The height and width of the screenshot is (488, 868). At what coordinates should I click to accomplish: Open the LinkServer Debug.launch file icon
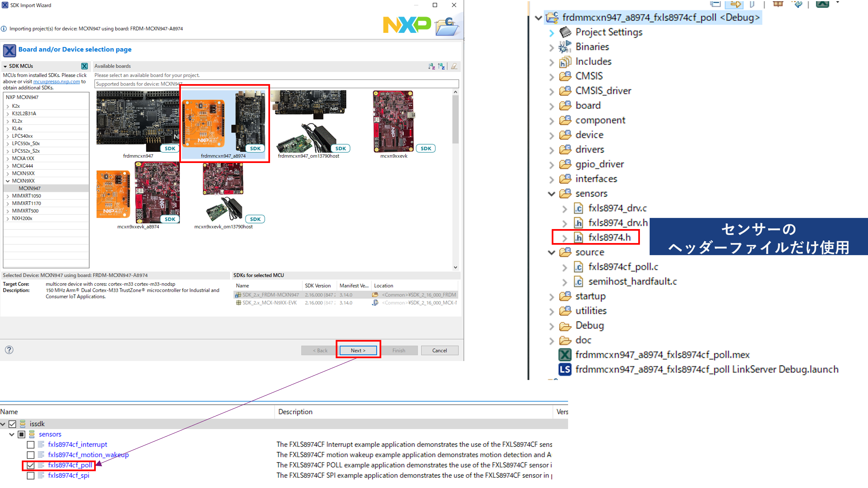click(565, 370)
